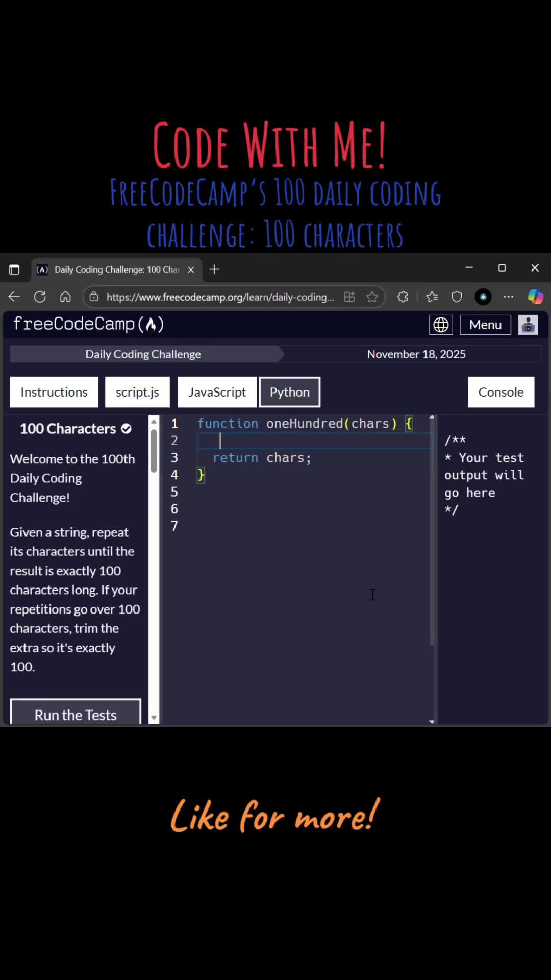
Task: Click the closing brace on line 4
Action: coord(201,475)
